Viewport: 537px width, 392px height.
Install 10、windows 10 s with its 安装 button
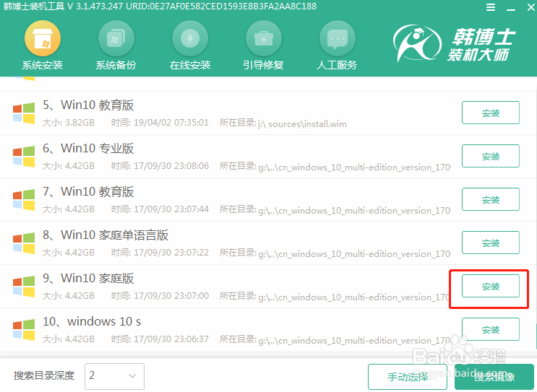click(491, 329)
